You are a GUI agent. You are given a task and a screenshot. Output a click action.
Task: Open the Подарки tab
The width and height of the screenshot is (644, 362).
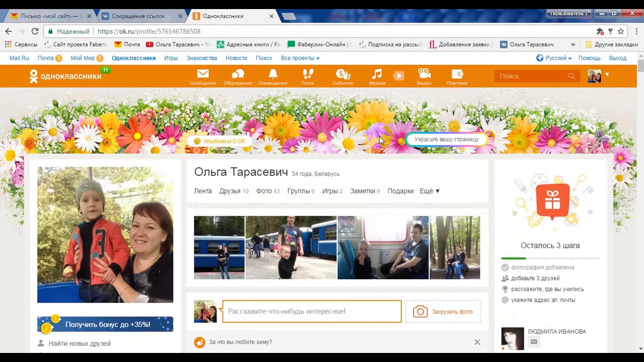[400, 191]
